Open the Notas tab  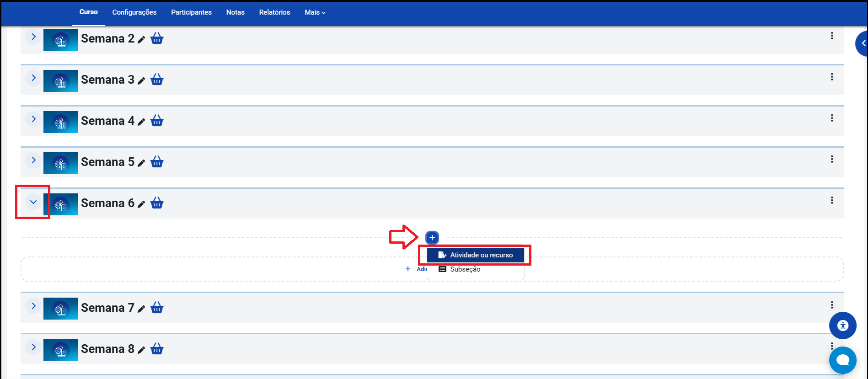click(235, 12)
